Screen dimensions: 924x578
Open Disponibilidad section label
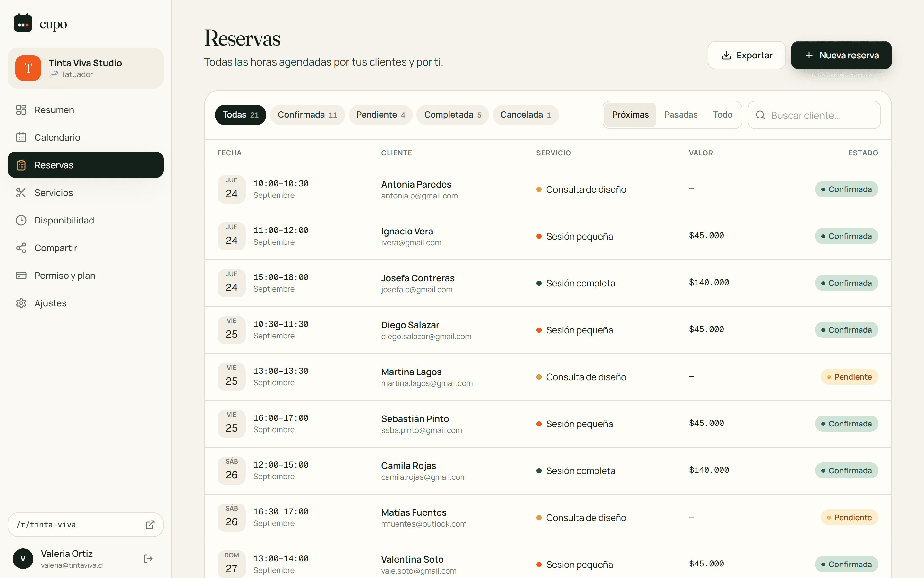pos(64,220)
